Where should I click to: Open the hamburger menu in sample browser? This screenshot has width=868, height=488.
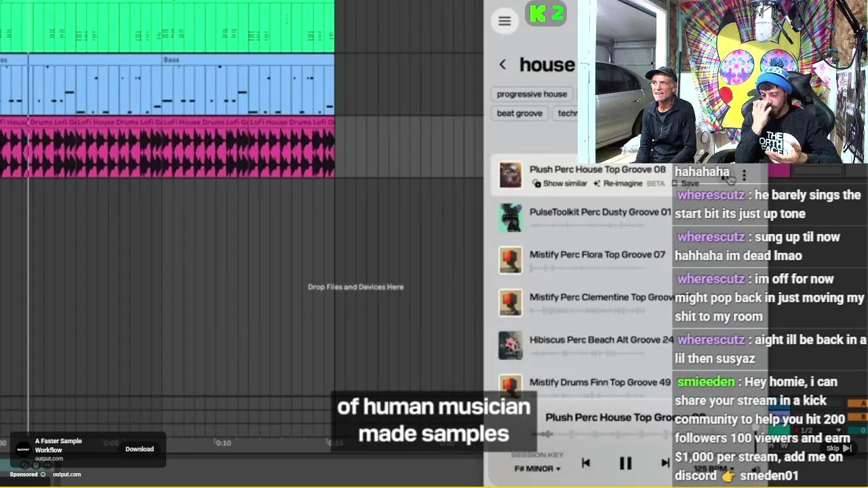505,21
